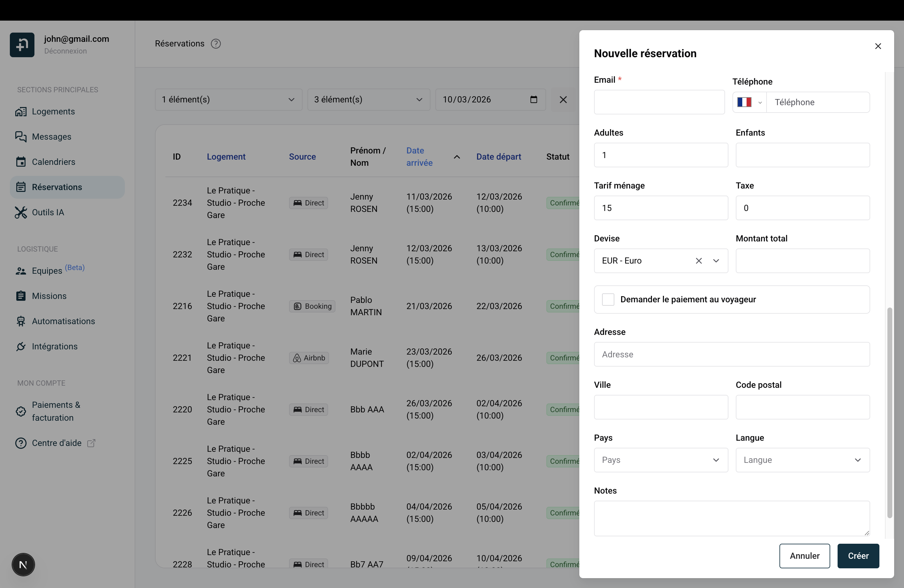Clear filters with the X button after date
The height and width of the screenshot is (588, 904).
click(x=563, y=100)
